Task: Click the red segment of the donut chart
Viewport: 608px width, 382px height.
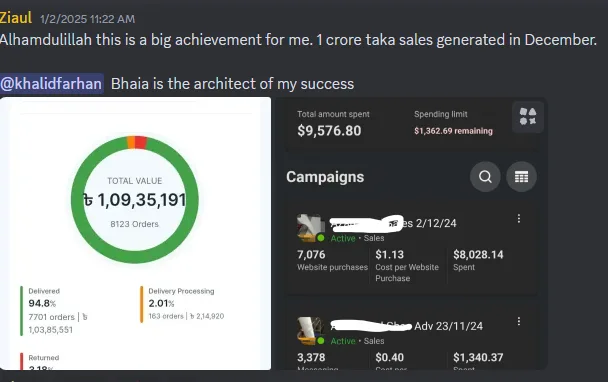Action: coord(141,142)
